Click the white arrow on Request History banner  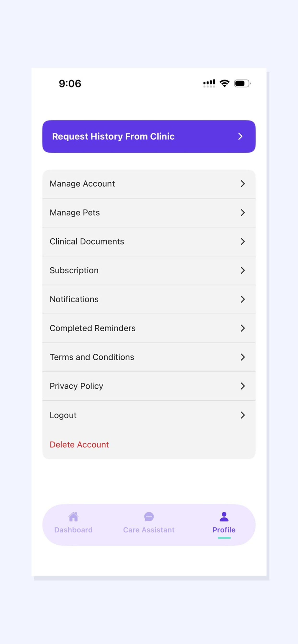[x=240, y=136]
